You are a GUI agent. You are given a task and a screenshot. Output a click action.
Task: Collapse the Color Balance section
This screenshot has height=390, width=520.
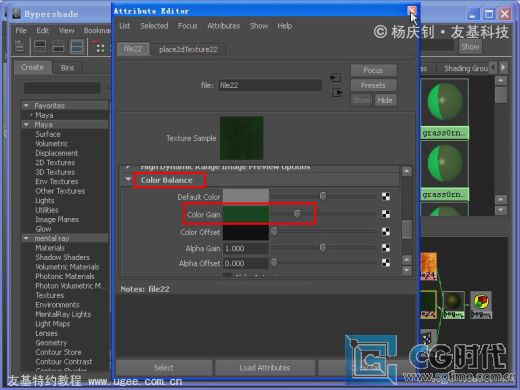(128, 179)
